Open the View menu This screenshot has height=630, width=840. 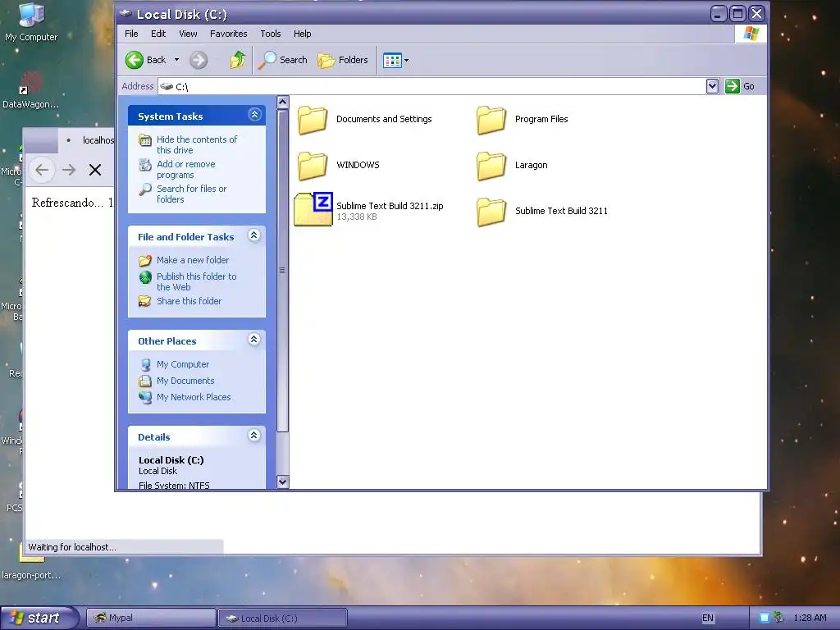188,34
